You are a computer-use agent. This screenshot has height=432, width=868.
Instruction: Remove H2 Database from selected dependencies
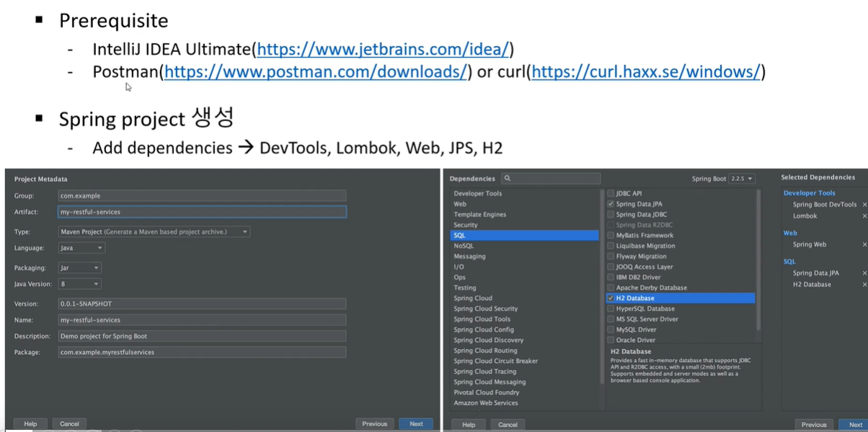(864, 284)
